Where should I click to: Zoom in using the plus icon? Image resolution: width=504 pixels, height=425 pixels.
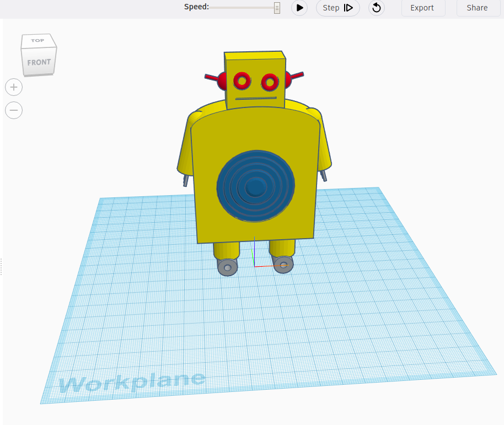point(13,87)
